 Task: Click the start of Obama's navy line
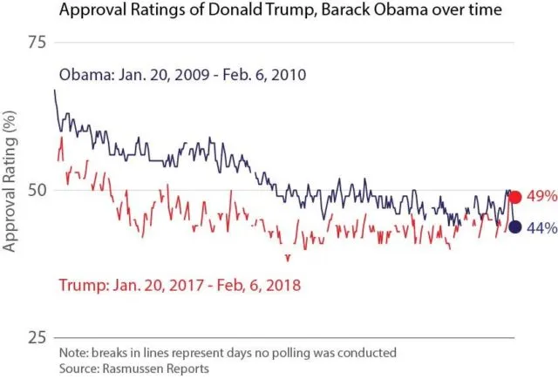54,91
